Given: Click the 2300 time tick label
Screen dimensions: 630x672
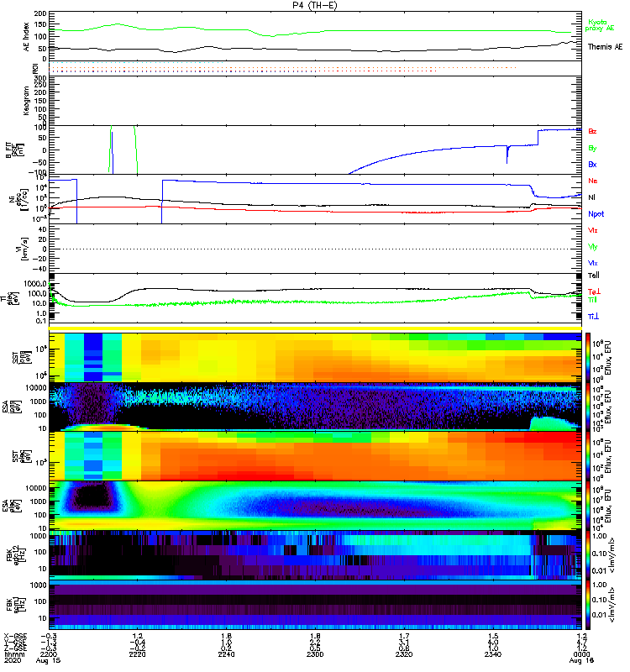Looking at the screenshot, I should pos(315,650).
